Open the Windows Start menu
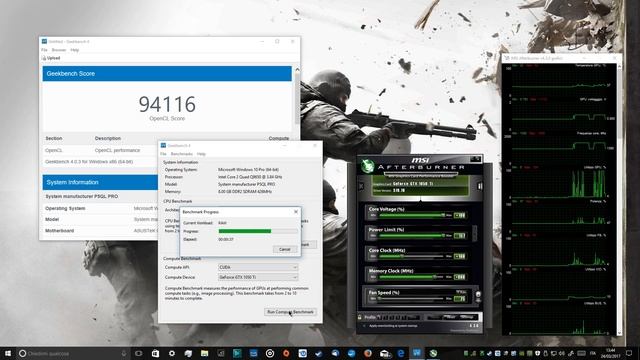 (x=8, y=353)
